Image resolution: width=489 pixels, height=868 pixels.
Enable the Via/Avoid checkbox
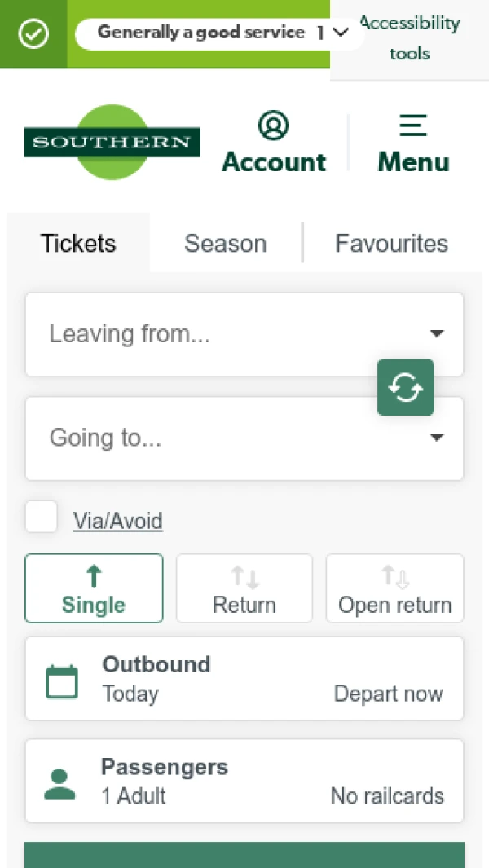pyautogui.click(x=41, y=516)
